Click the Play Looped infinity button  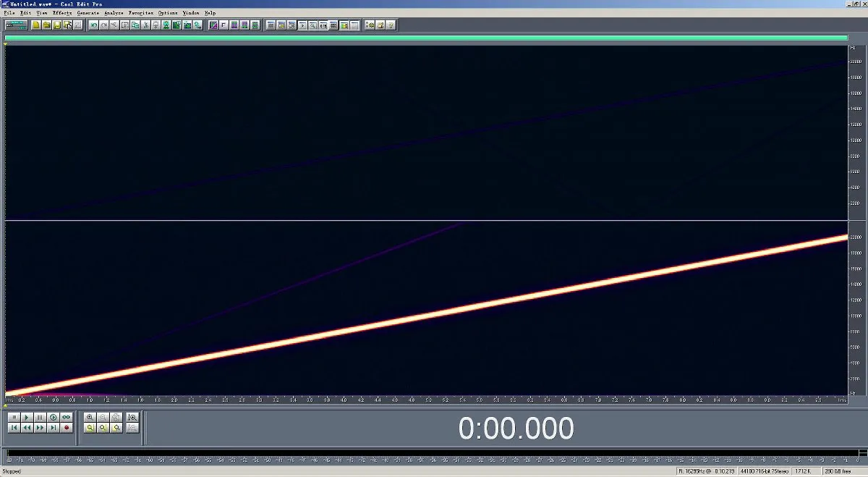click(66, 418)
